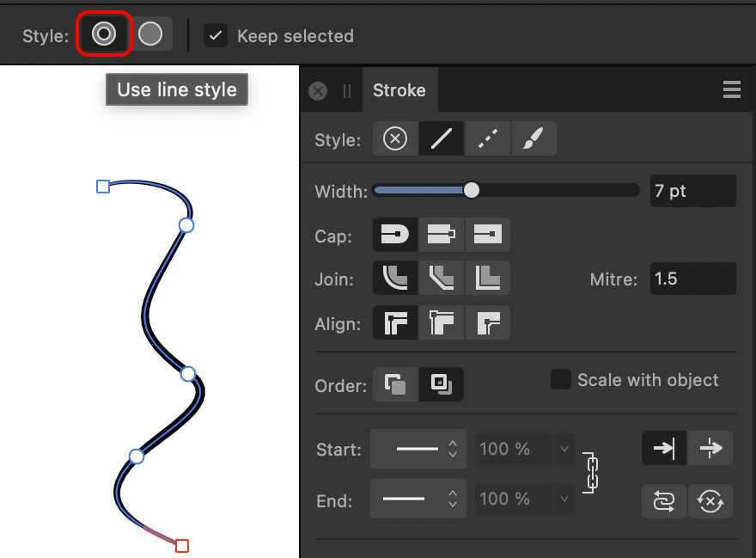Select the texture line style brush icon
This screenshot has height=558, width=756.
coord(533,138)
